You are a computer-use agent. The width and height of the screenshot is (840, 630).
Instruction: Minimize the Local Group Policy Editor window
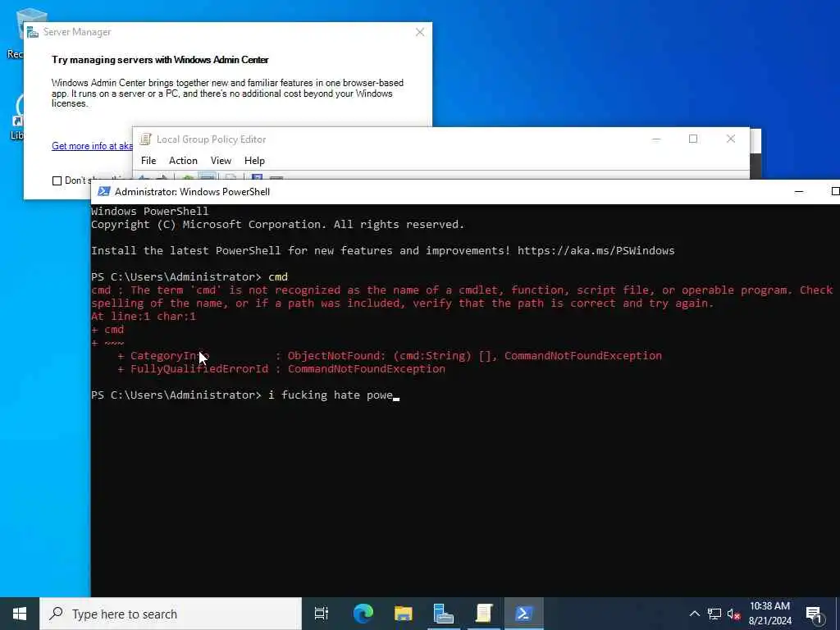click(x=656, y=139)
